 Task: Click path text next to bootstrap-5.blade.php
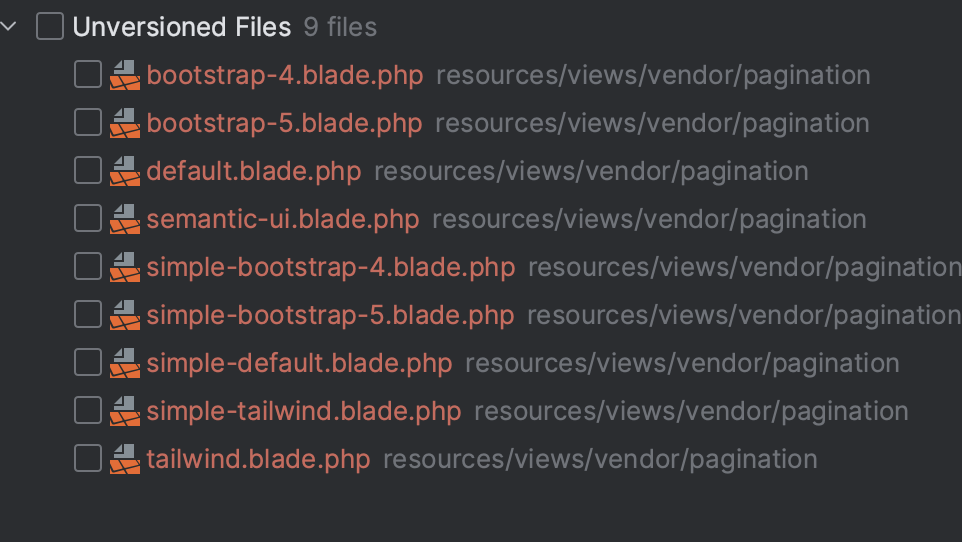(x=652, y=123)
